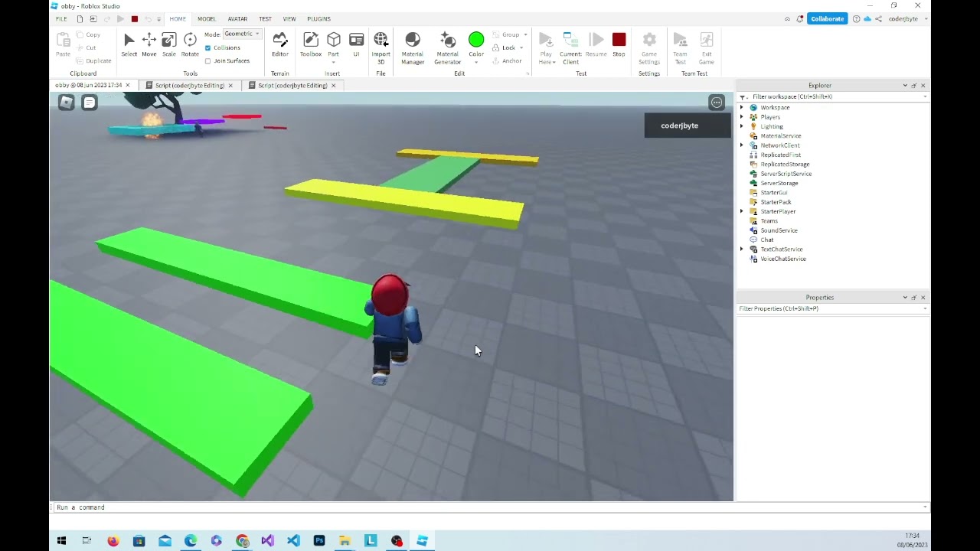Switch to the MODEL ribbon tab
Viewport: 980px width, 551px height.
point(207,19)
